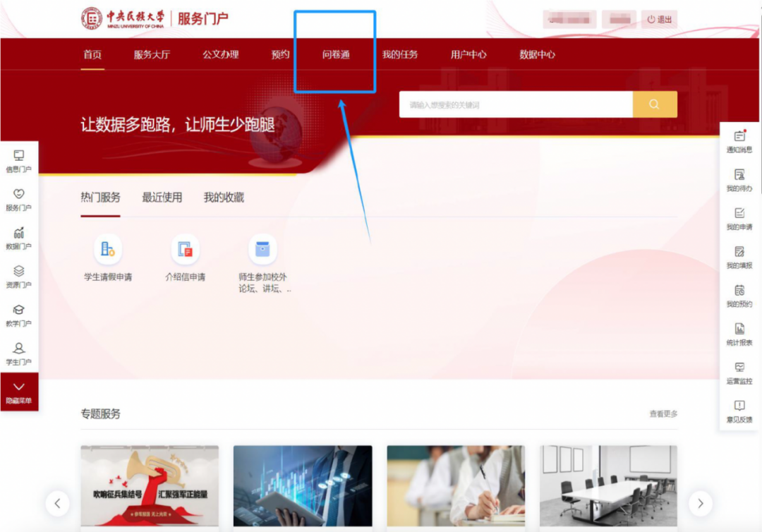Open 我的待办 pending tasks icon
The width and height of the screenshot is (762, 532).
tap(739, 180)
